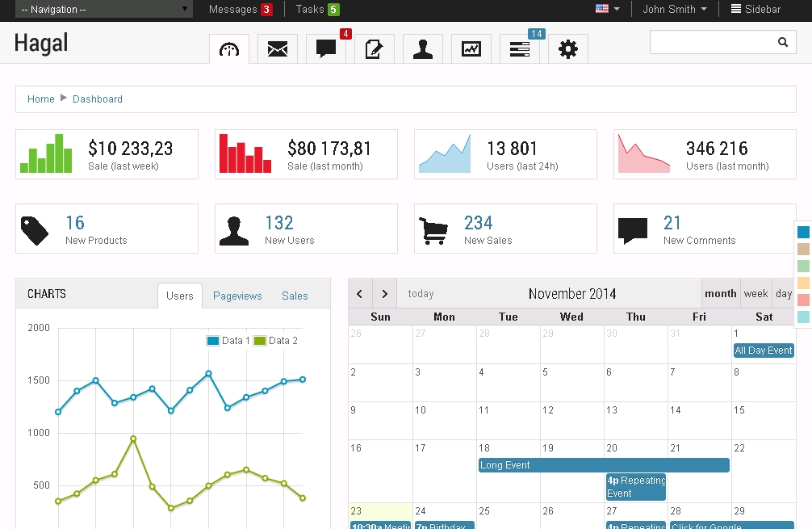812x529 pixels.
Task: Click the search magnifier icon
Action: [x=782, y=43]
